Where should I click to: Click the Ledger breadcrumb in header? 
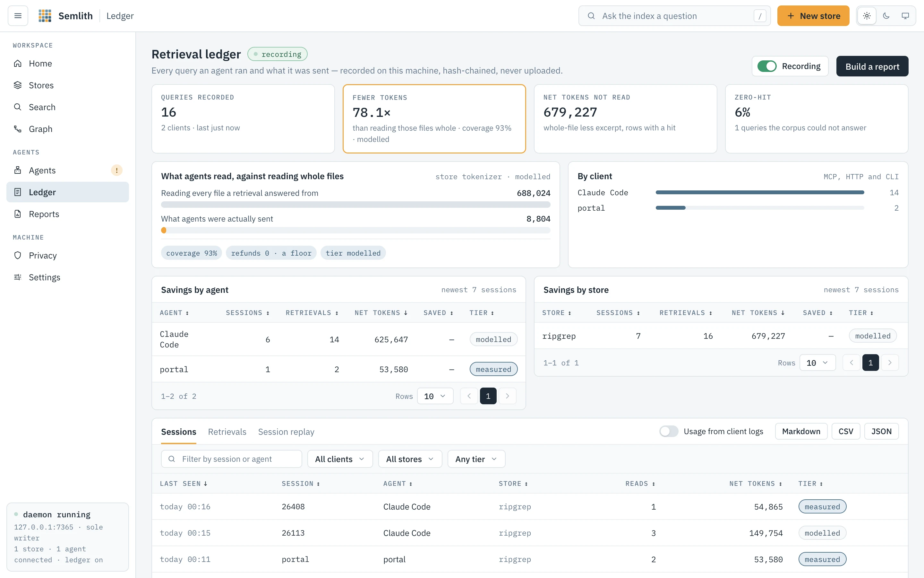(x=120, y=16)
